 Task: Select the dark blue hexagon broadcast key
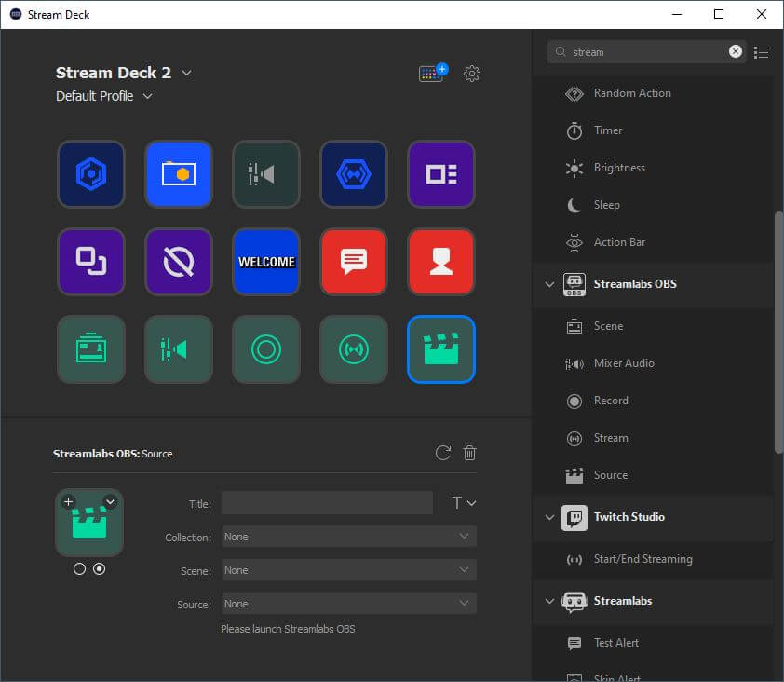tap(354, 174)
